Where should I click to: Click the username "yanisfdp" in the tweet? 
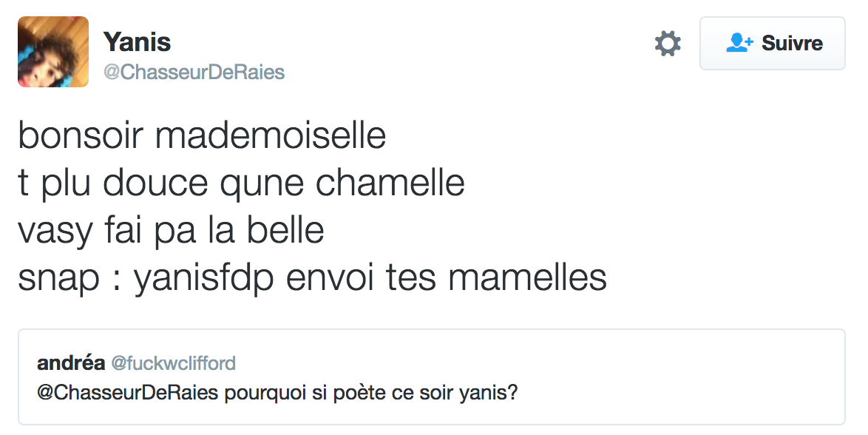pos(210,278)
